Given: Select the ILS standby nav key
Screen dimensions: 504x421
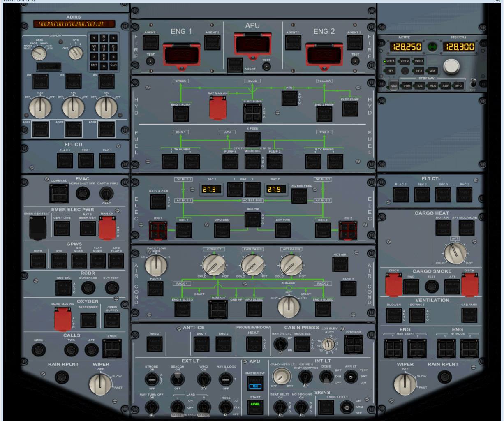Looking at the screenshot, I should (420, 86).
